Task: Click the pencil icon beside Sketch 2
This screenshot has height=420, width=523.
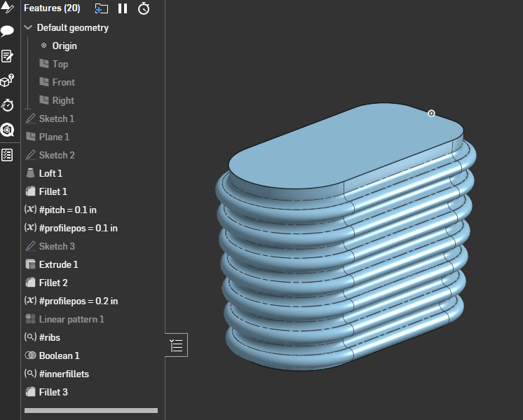Action: point(30,155)
